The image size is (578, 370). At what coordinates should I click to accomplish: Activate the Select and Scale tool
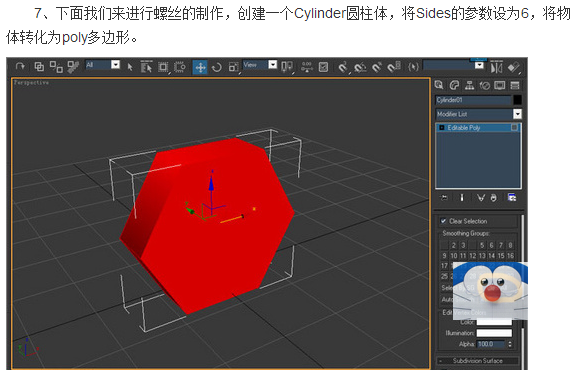tap(234, 67)
